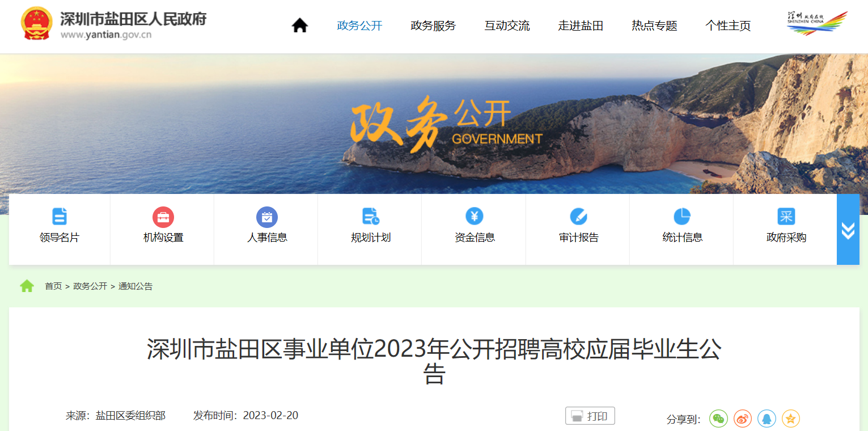Share the article to Weibo
The width and height of the screenshot is (868, 431).
(x=743, y=419)
